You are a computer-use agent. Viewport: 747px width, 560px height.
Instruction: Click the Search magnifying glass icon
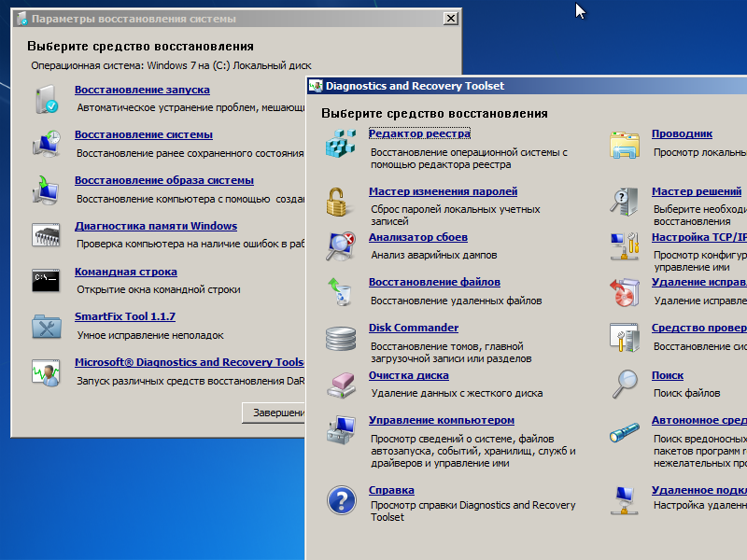pyautogui.click(x=624, y=384)
